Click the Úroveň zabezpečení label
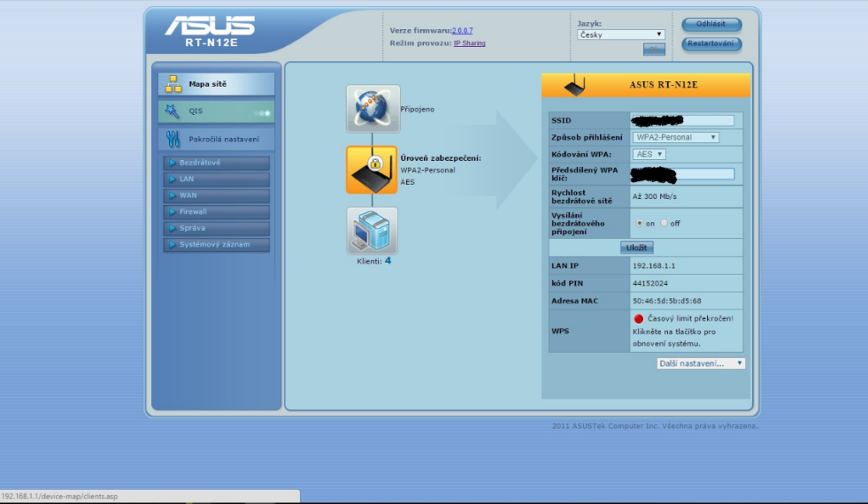The image size is (868, 504). 441,158
